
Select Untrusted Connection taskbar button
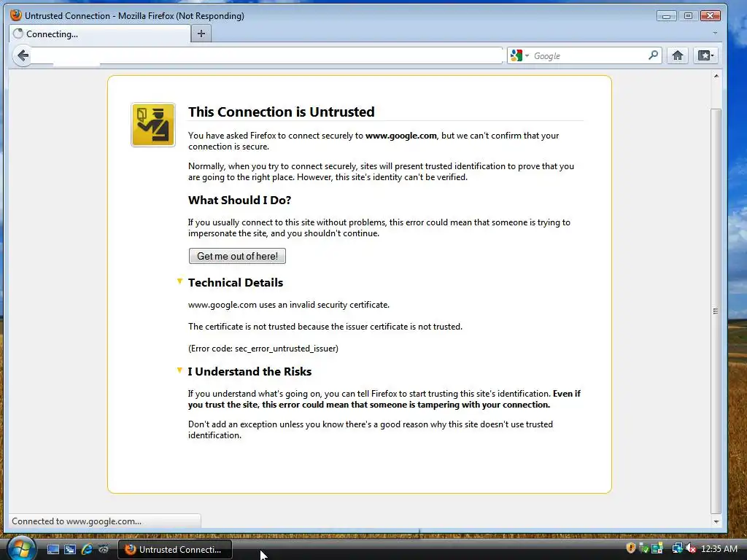tap(175, 550)
